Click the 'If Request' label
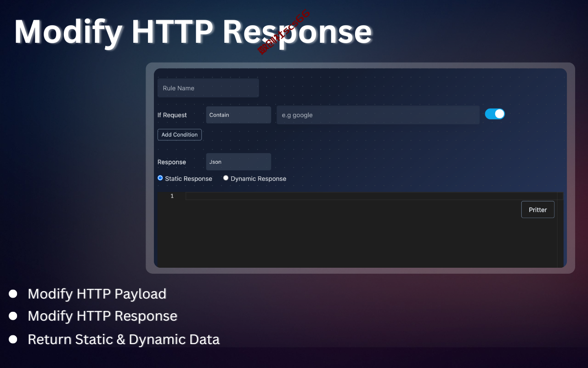This screenshot has height=368, width=588. (172, 115)
